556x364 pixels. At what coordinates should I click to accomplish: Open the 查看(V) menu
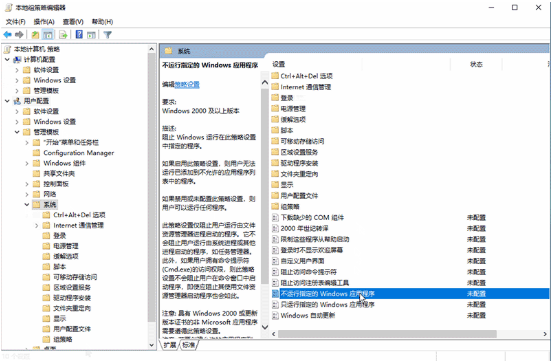[73, 22]
